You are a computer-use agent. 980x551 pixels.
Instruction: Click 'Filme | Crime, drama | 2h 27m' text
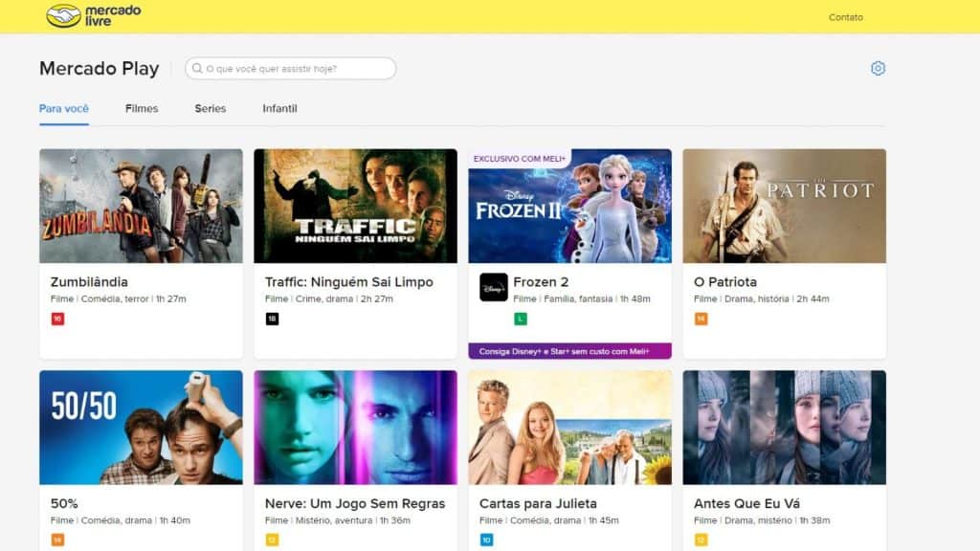[329, 298]
